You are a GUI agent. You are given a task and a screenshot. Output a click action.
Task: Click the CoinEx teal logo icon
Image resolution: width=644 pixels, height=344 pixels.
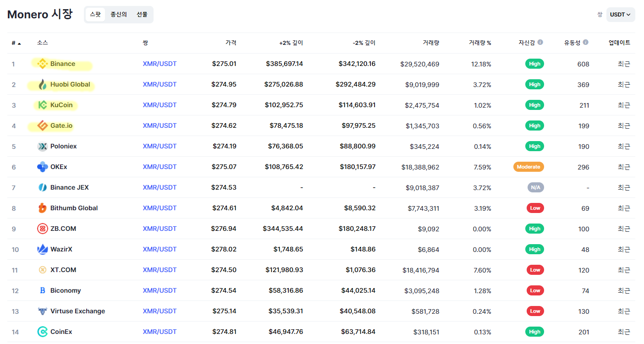[x=43, y=332]
